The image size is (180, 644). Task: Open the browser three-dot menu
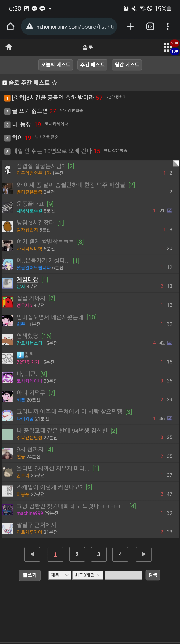[168, 26]
